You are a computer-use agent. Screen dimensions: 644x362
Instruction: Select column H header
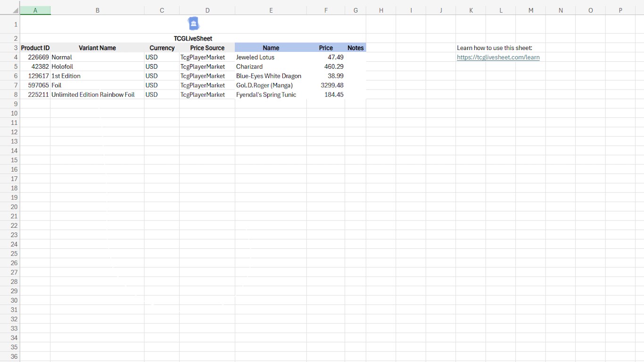381,10
